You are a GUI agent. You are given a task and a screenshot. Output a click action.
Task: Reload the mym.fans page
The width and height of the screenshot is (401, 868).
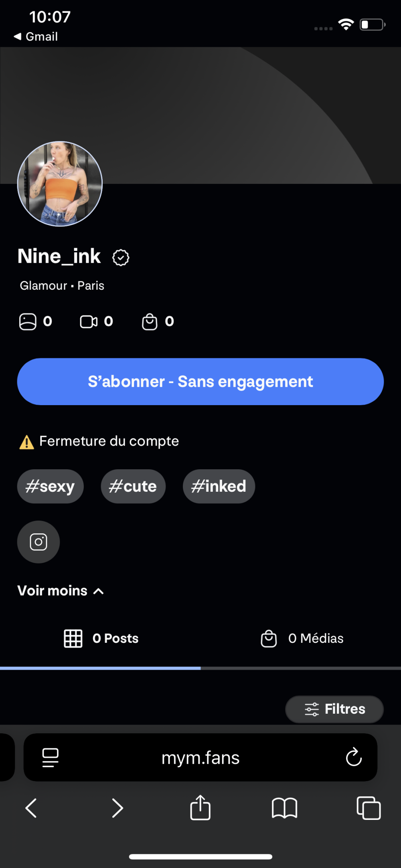point(354,757)
